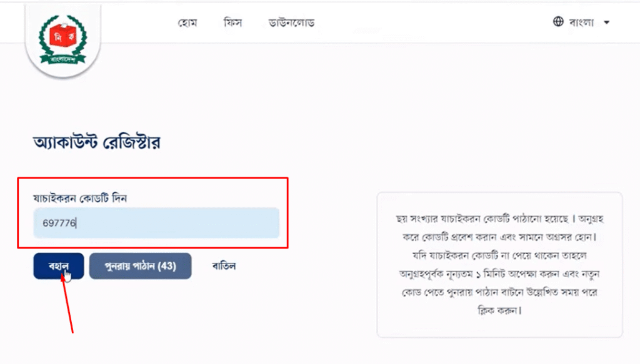Click the globe language icon
Viewport: 640px width, 364px height.
558,22
